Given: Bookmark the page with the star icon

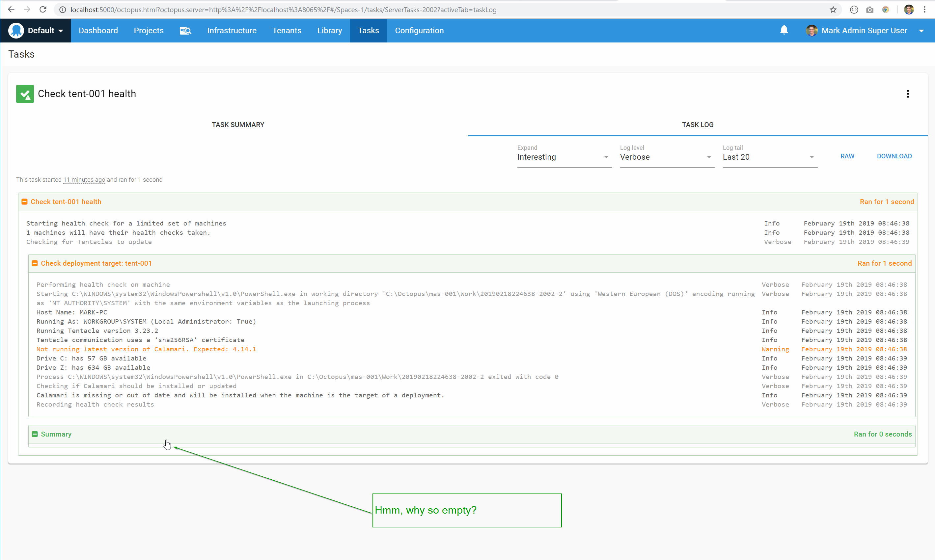Looking at the screenshot, I should pos(833,10).
